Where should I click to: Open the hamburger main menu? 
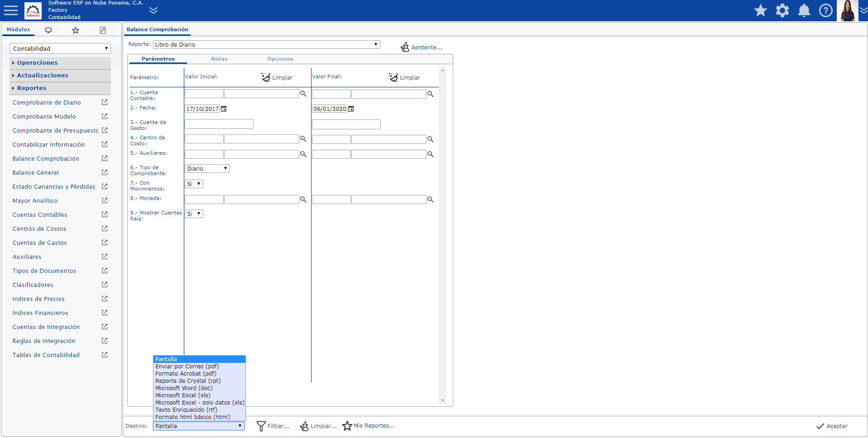coord(11,10)
